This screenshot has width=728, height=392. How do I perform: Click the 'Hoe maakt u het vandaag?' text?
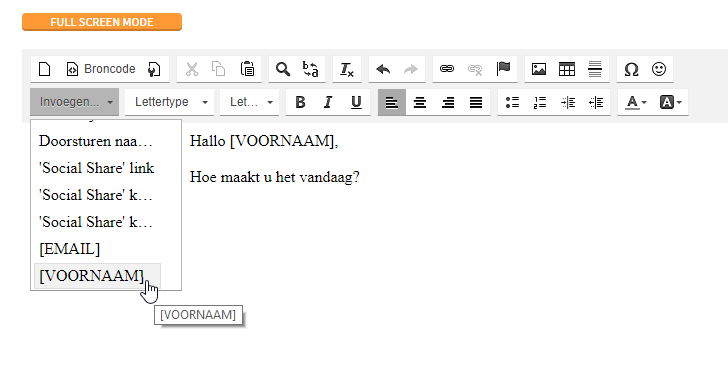tap(274, 177)
